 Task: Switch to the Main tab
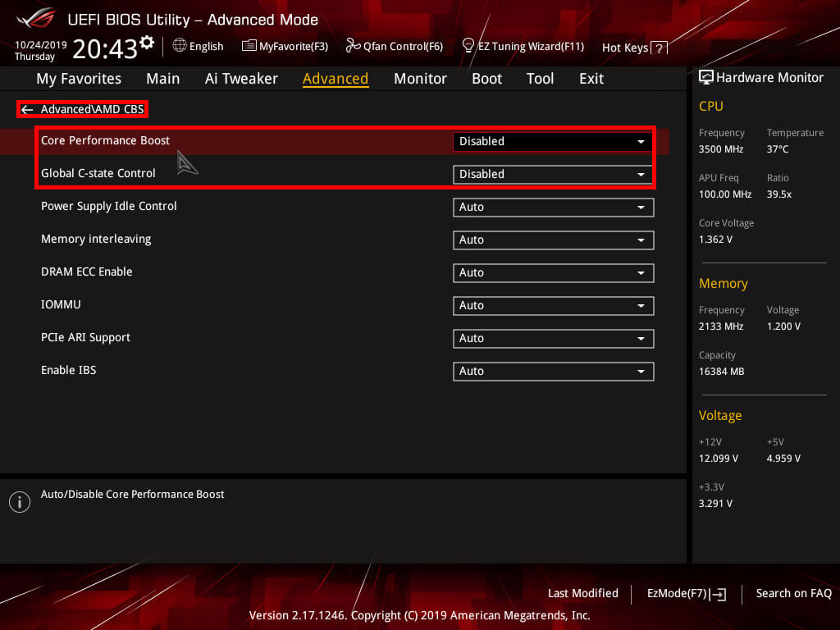[x=163, y=79]
